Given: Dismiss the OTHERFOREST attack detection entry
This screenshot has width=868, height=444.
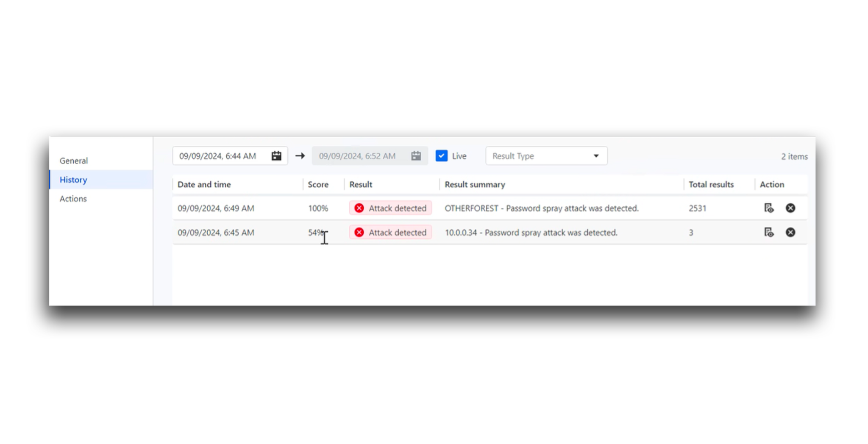Looking at the screenshot, I should tap(790, 208).
